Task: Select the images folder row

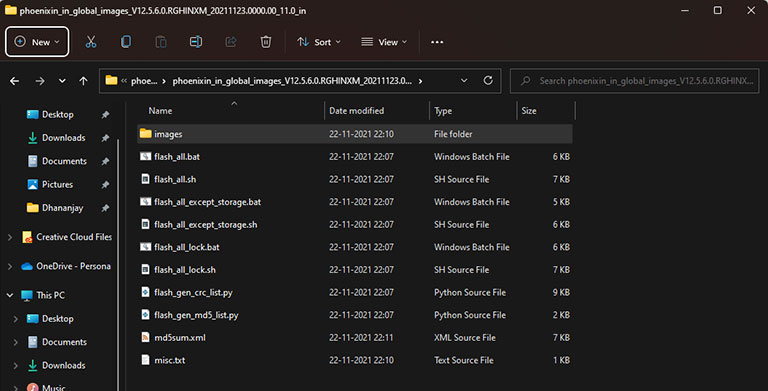Action: tap(355, 134)
